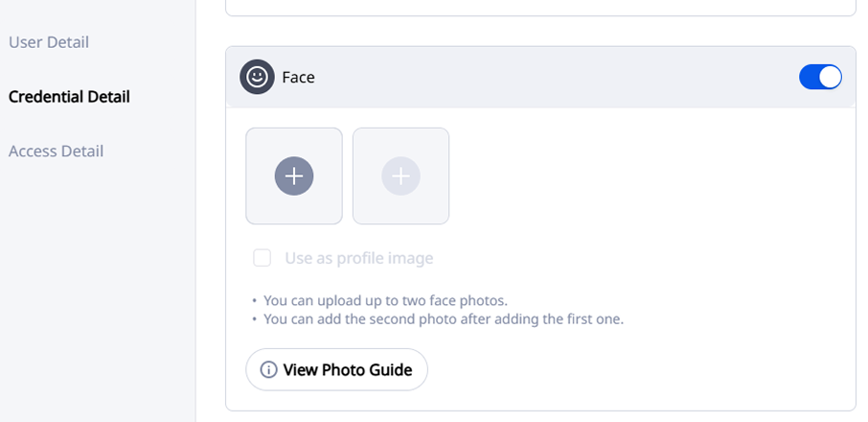Click the 'Use as profile image' label text

click(x=358, y=258)
